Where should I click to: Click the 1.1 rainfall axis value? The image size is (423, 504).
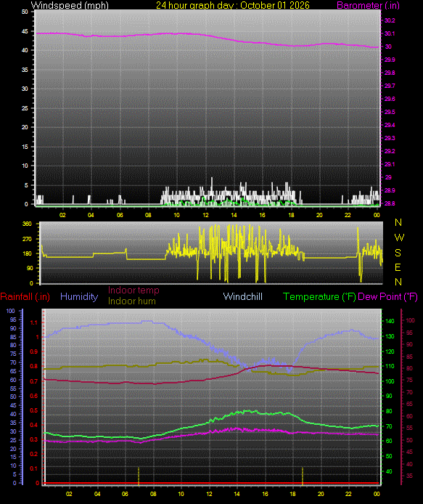[33, 322]
